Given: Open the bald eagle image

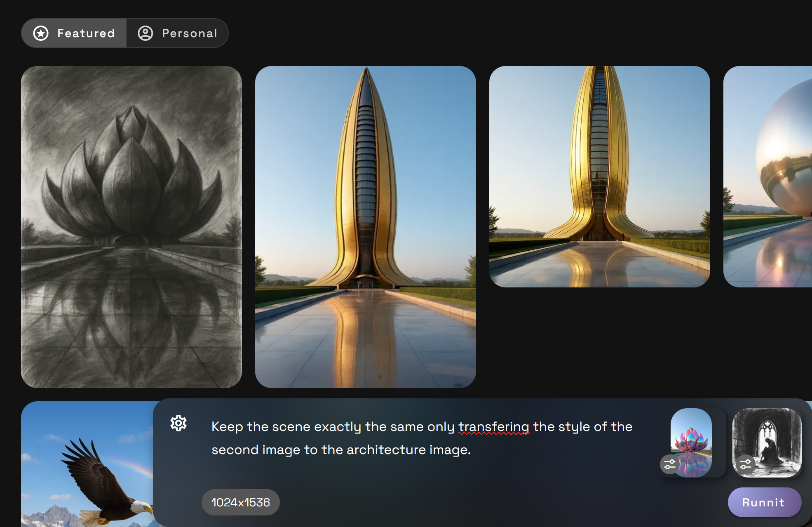Looking at the screenshot, I should coord(87,464).
